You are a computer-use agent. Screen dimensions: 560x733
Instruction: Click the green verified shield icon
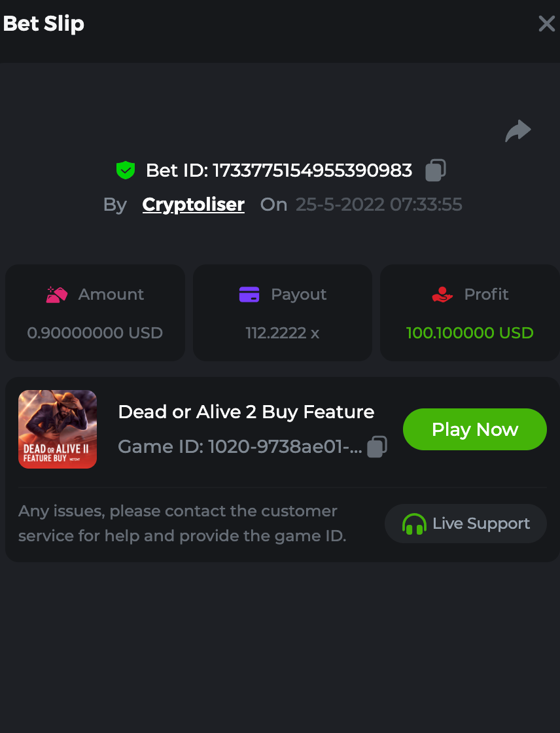click(126, 170)
